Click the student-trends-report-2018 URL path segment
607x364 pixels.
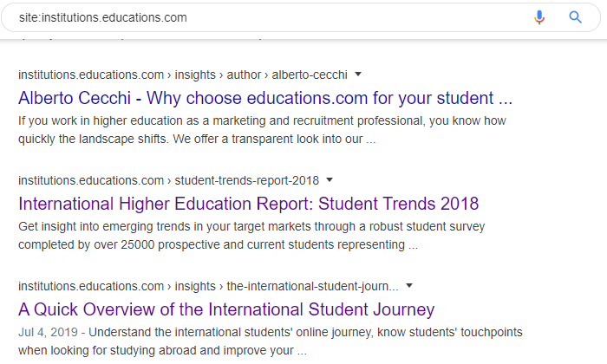pyautogui.click(x=246, y=180)
